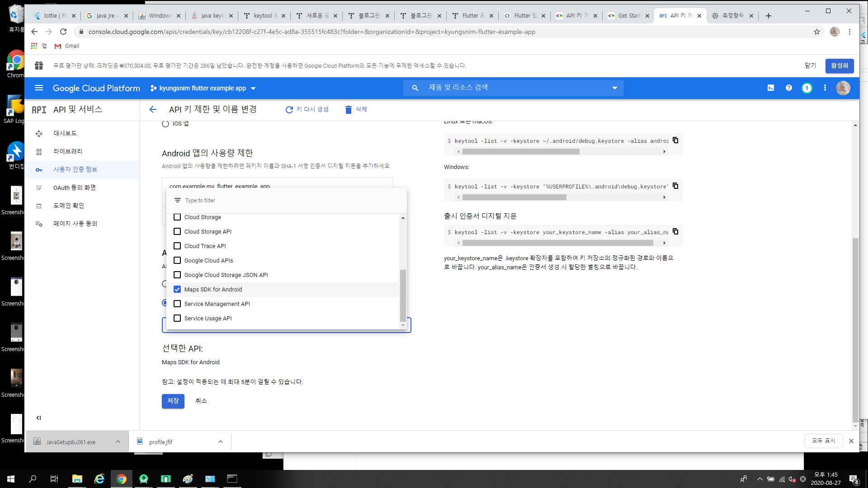Click the back arrow beside page title
The image size is (868, 488).
(x=153, y=109)
